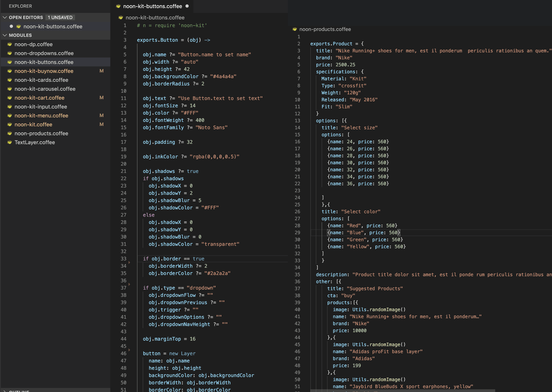
Task: Click the coffee icon beside noon-kit-input.coffee
Action: (x=10, y=107)
